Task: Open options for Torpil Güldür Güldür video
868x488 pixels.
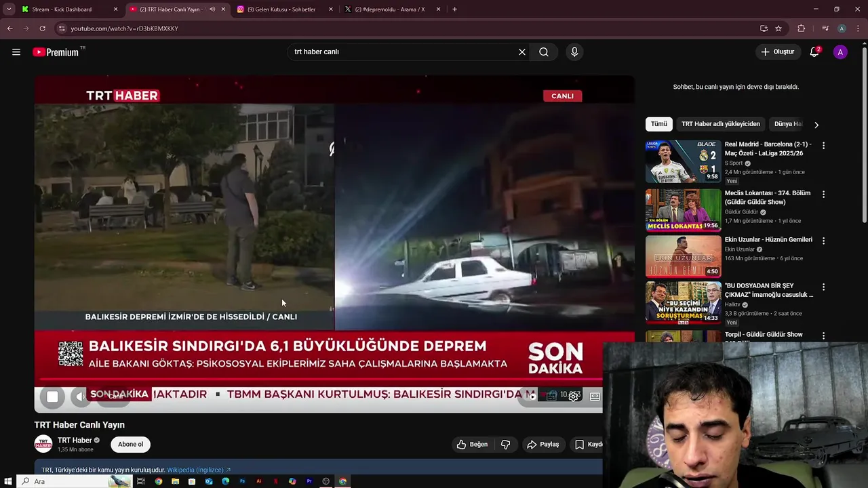Action: [823, 335]
